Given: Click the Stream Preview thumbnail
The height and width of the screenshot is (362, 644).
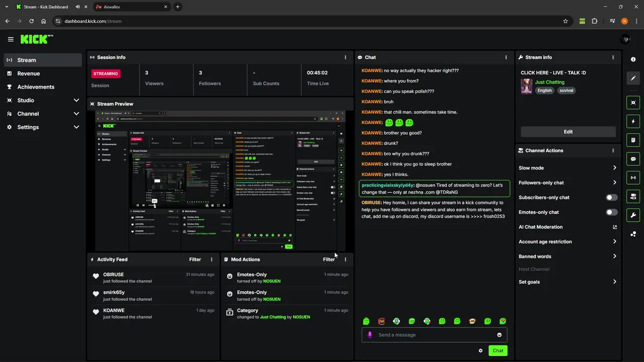Looking at the screenshot, I should click(x=220, y=180).
